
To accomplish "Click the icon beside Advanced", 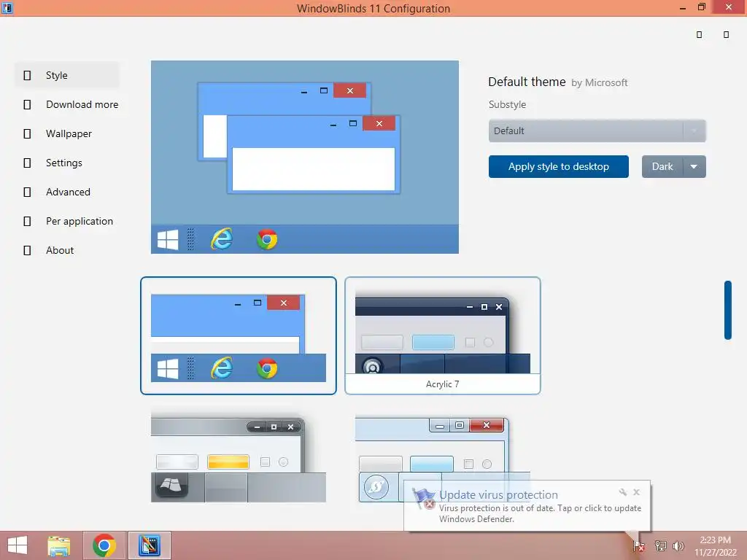I will coord(27,192).
